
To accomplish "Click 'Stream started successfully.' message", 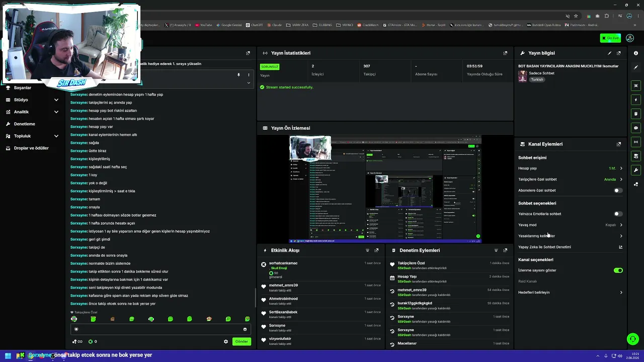I will (289, 87).
